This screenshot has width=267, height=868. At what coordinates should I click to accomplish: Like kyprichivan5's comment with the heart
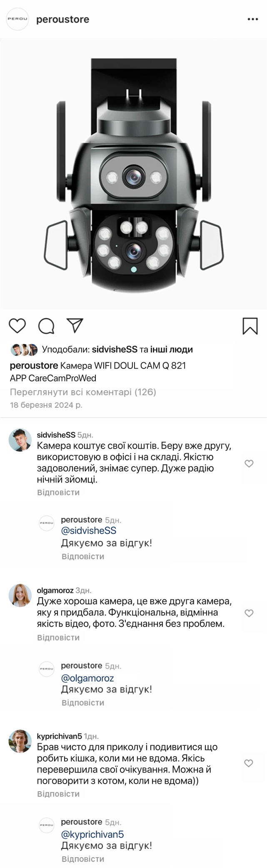249,763
